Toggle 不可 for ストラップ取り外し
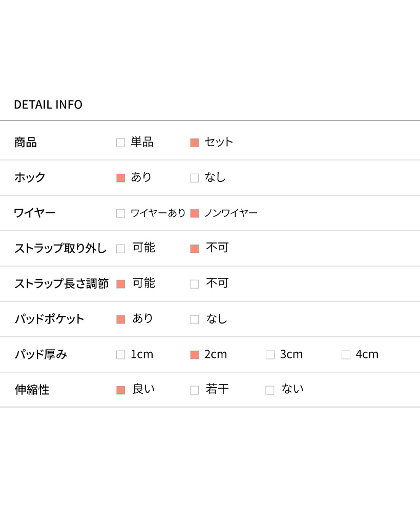 click(194, 249)
